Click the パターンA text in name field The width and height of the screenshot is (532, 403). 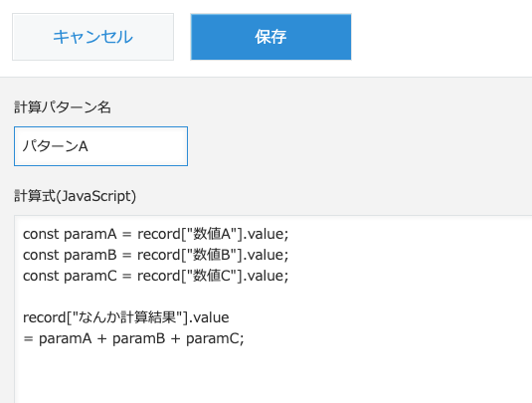55,146
